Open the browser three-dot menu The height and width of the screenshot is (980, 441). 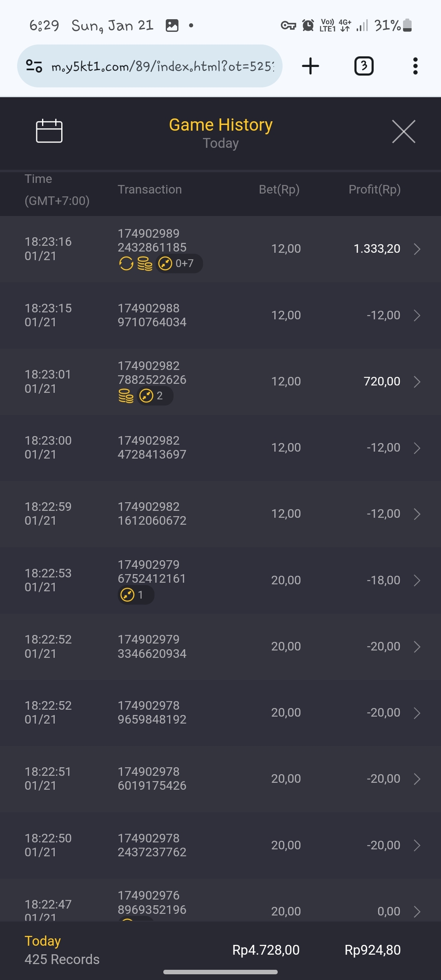click(415, 66)
